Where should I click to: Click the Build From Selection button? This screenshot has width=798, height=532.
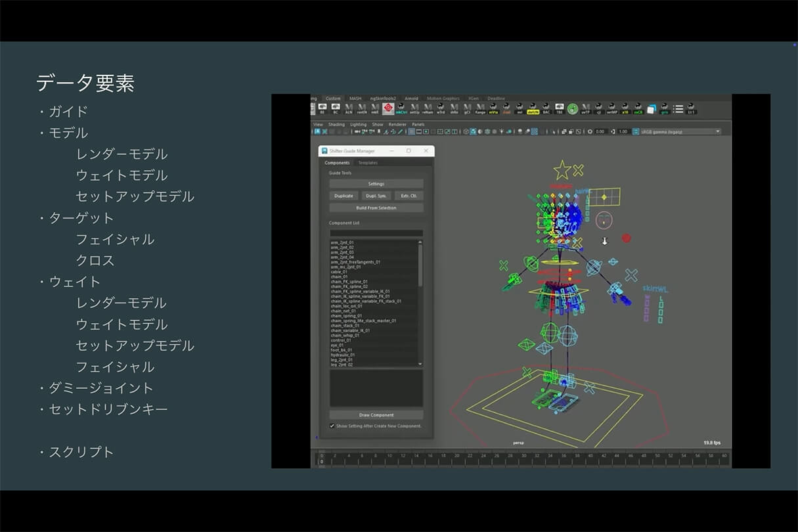point(376,208)
